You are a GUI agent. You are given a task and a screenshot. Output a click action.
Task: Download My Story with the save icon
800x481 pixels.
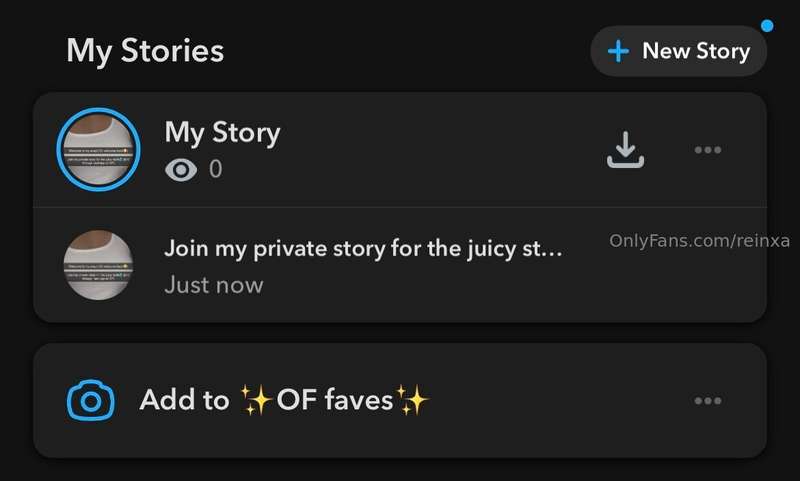pyautogui.click(x=625, y=149)
